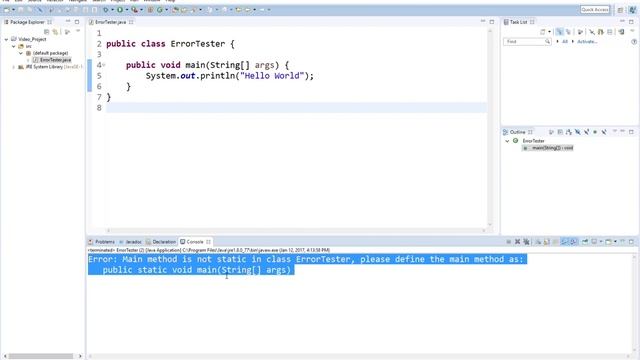Switch to the Package Explorer tab
The image size is (640, 360).
point(27,22)
